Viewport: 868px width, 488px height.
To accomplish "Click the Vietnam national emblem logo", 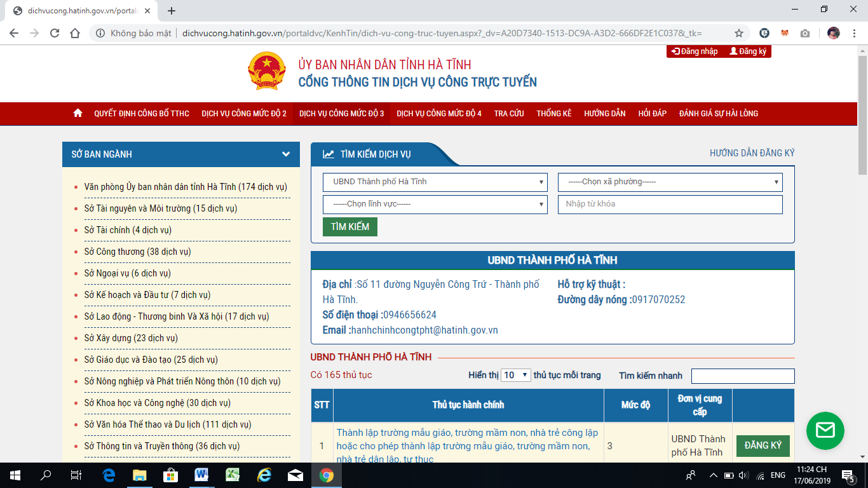I will pyautogui.click(x=267, y=71).
